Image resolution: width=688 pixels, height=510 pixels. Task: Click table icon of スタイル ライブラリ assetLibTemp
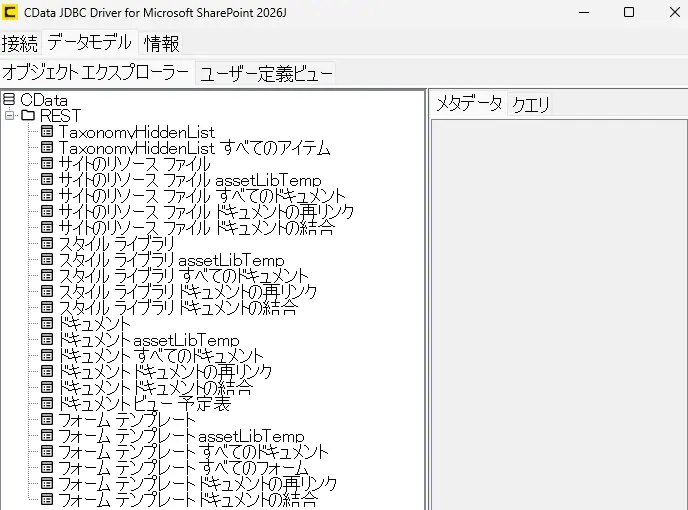pyautogui.click(x=47, y=259)
